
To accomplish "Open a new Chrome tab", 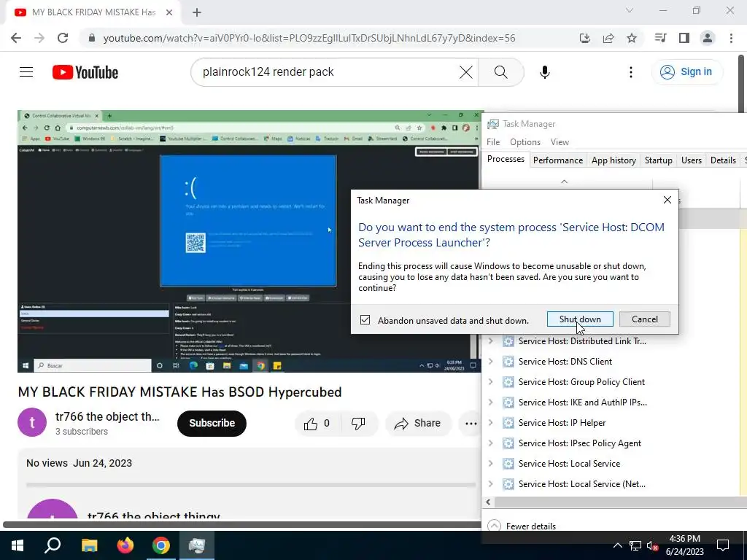I will [197, 12].
